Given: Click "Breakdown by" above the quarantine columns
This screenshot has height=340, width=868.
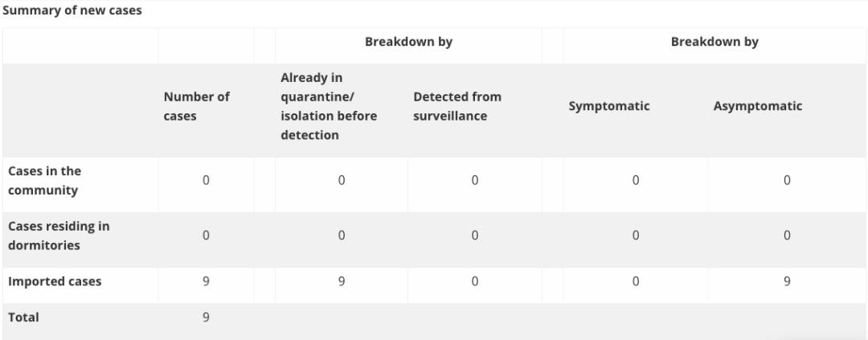Looking at the screenshot, I should pos(408,42).
